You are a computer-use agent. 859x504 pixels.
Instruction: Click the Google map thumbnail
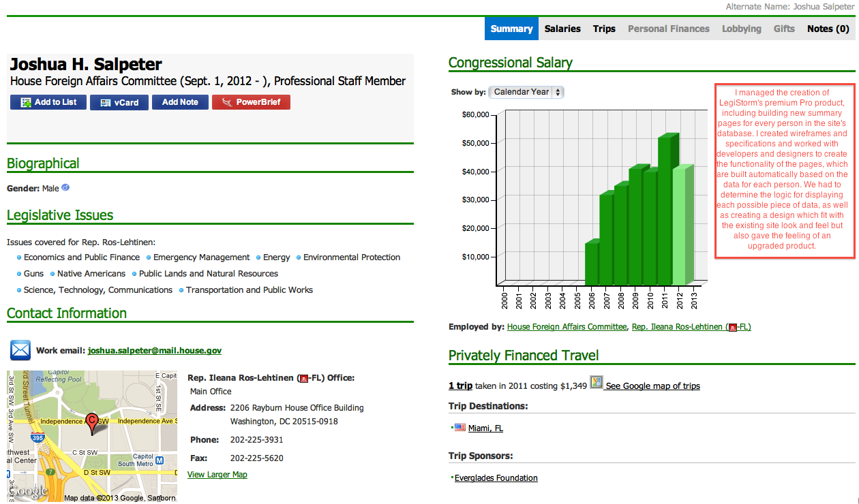92,437
